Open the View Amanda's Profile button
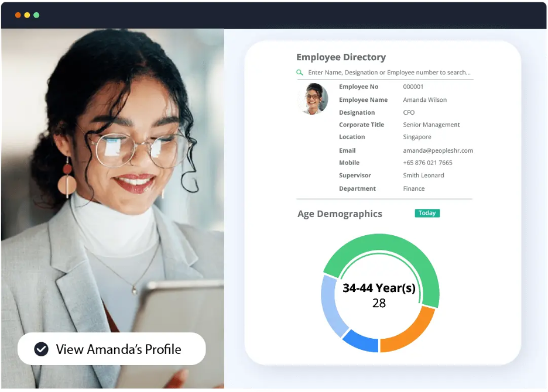 [x=111, y=349]
